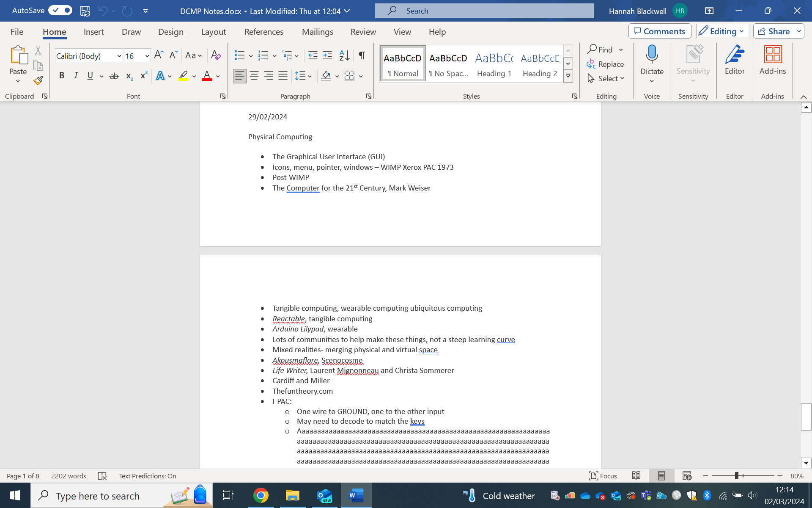
Task: Switch to the Layout tab
Action: click(214, 32)
